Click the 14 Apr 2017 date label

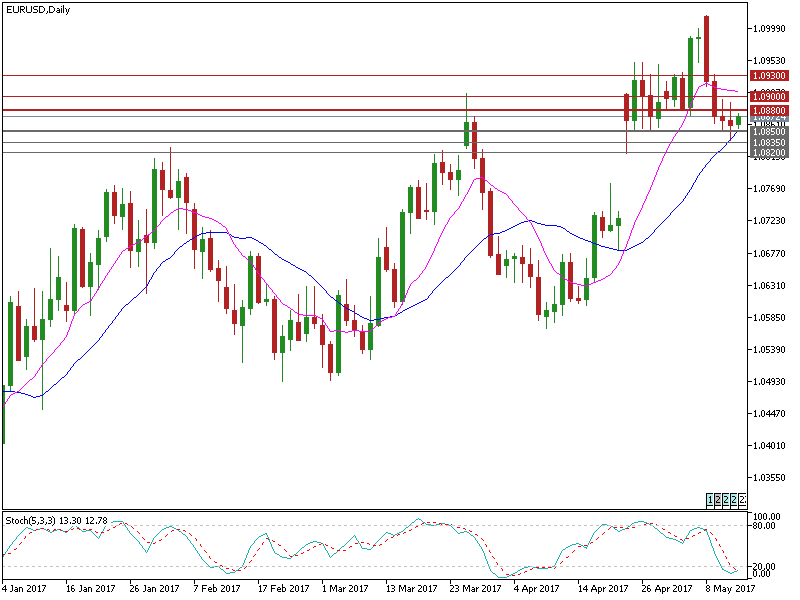click(603, 588)
